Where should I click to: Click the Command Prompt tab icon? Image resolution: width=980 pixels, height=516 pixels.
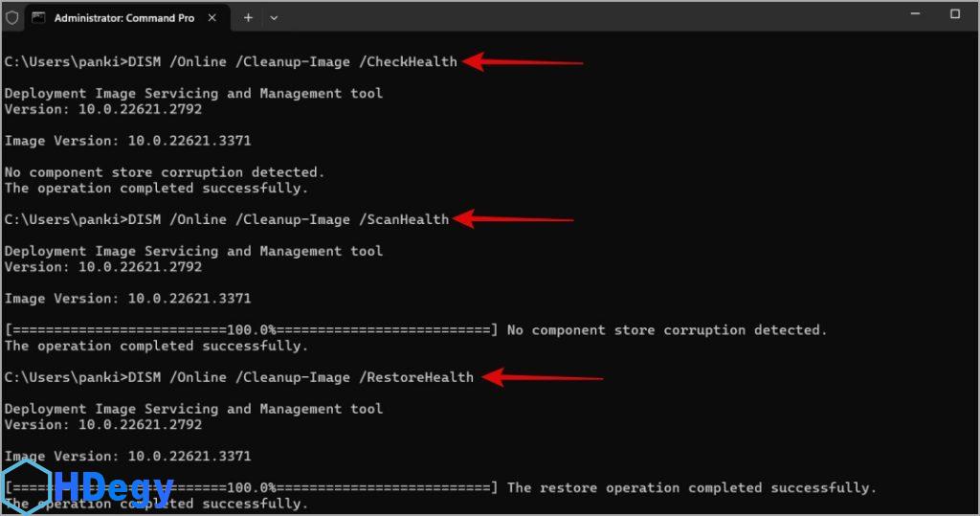38,17
